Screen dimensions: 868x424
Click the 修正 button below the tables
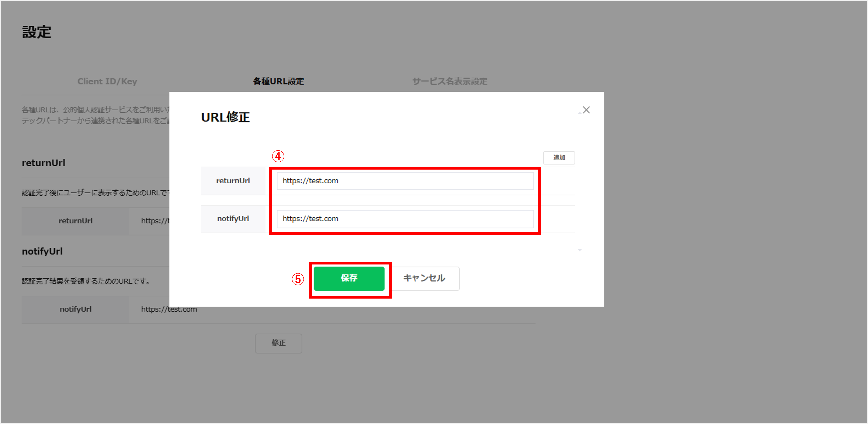pyautogui.click(x=278, y=343)
